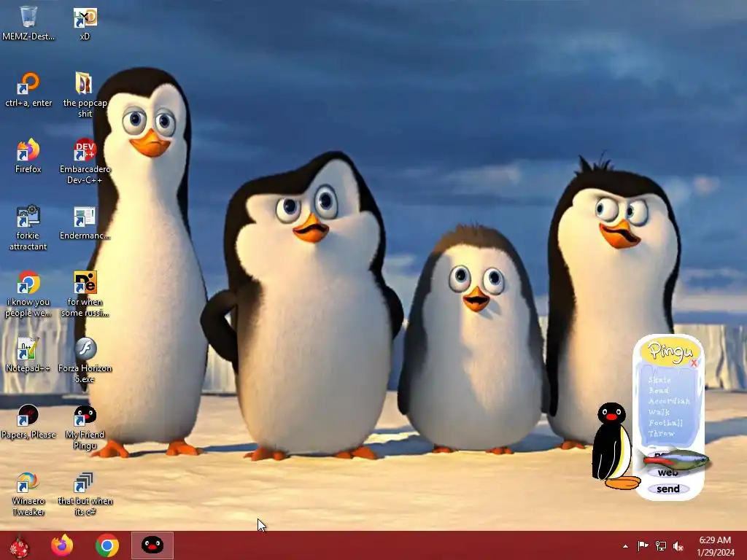Screen dimensions: 747x560
Task: Select the 'i know you people we...' Chrome shortcut
Action: click(28, 294)
